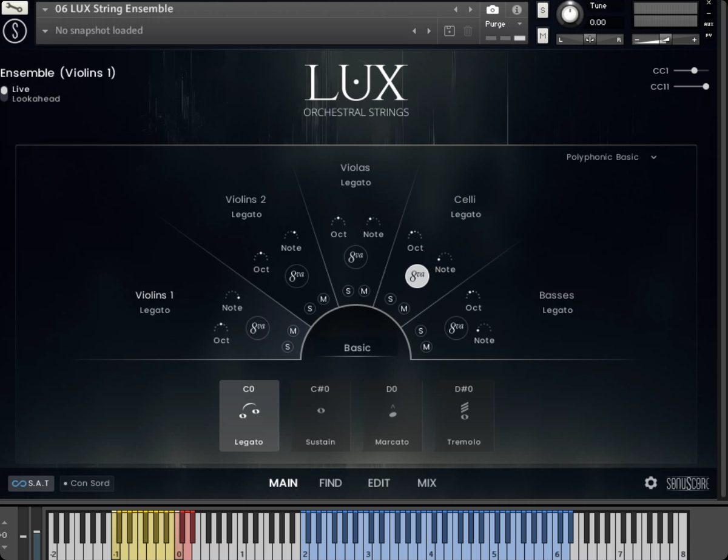Select the C#0 Sustain articulation
The width and height of the screenshot is (728, 560).
coord(320,416)
